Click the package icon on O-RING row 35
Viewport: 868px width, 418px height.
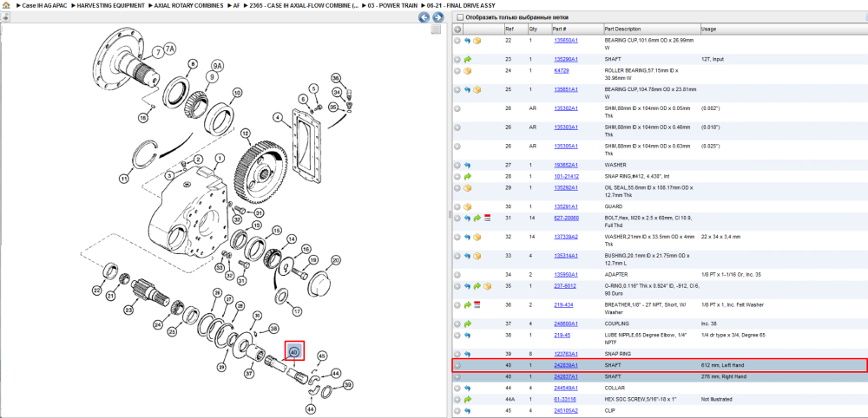(x=487, y=286)
